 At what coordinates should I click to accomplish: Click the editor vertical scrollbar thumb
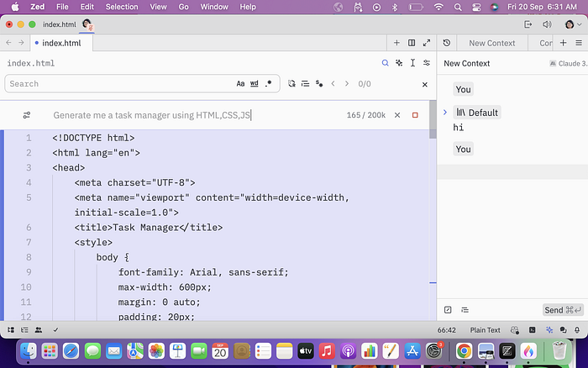pos(433,119)
